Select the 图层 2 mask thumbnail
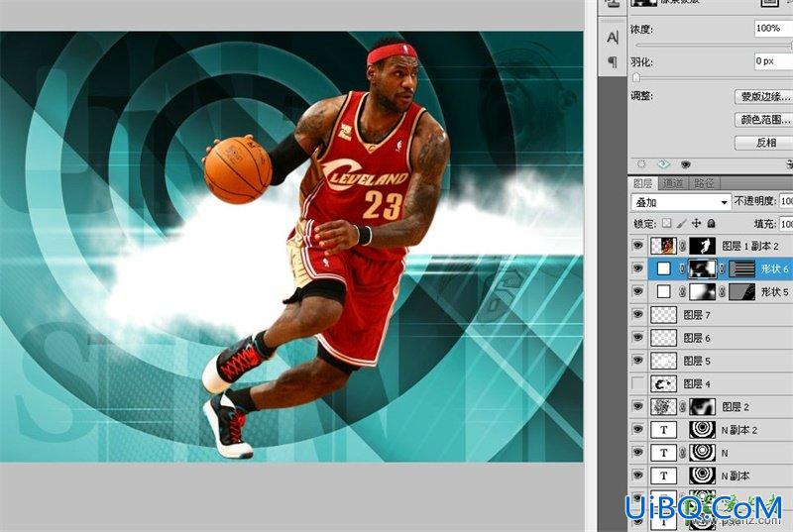Viewport: 793px width, 532px height. (703, 407)
